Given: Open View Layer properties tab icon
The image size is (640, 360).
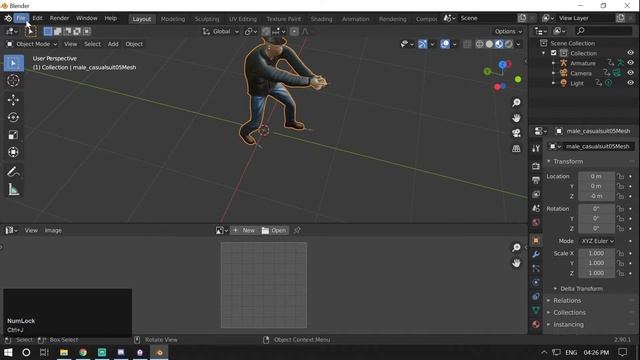Looking at the screenshot, I should (536, 194).
